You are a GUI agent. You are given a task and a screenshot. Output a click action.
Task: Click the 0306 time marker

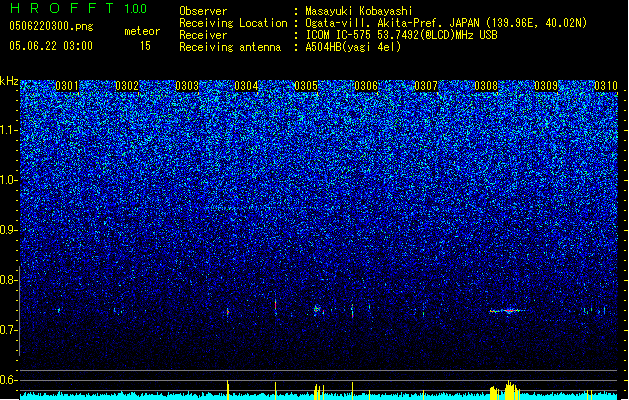click(366, 86)
